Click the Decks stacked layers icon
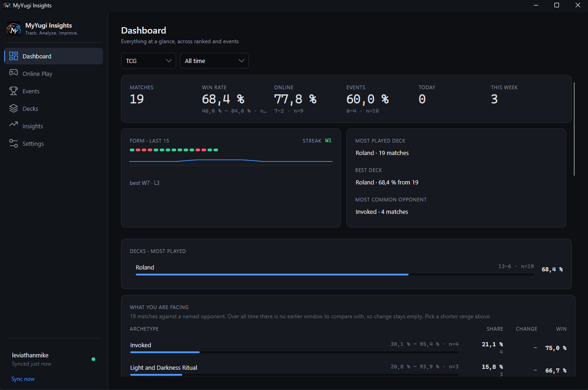The height and width of the screenshot is (390, 588). pyautogui.click(x=14, y=109)
